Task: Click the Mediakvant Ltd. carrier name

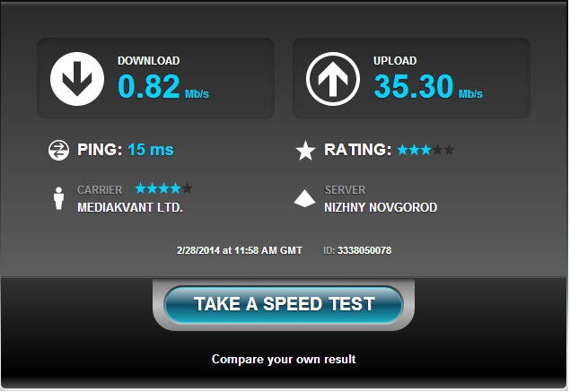Action: (130, 207)
